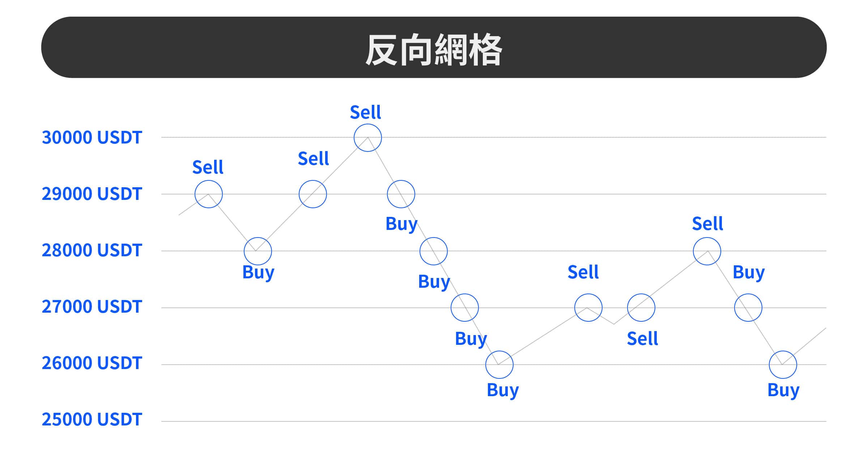Click the topmost Sell text label

coord(366,112)
